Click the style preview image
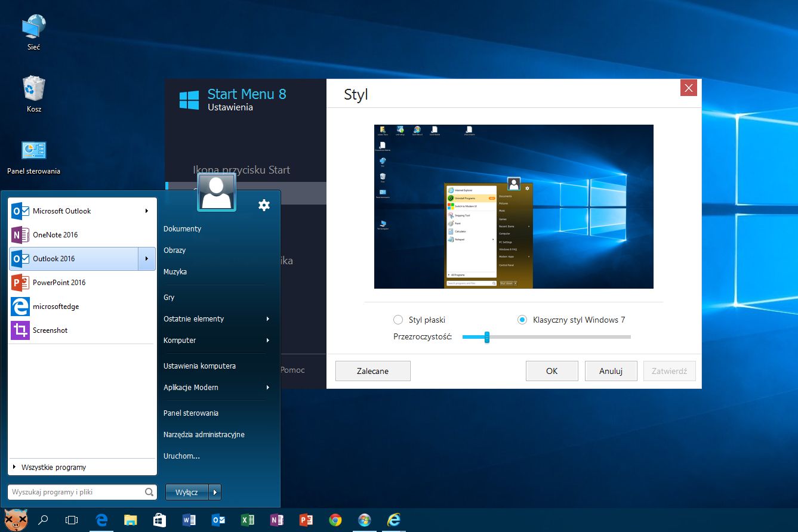Viewport: 798px width, 532px height. click(x=513, y=206)
